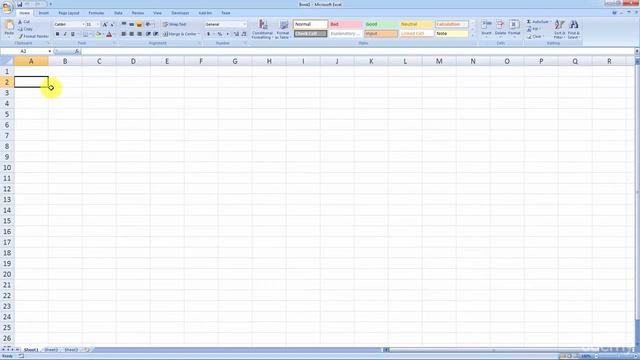Open the Name Box dropdown arrow
This screenshot has height=360, width=640.
tap(50, 51)
